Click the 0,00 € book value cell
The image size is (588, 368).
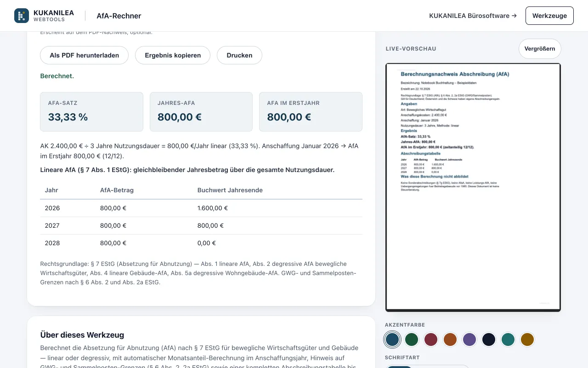[x=207, y=243]
